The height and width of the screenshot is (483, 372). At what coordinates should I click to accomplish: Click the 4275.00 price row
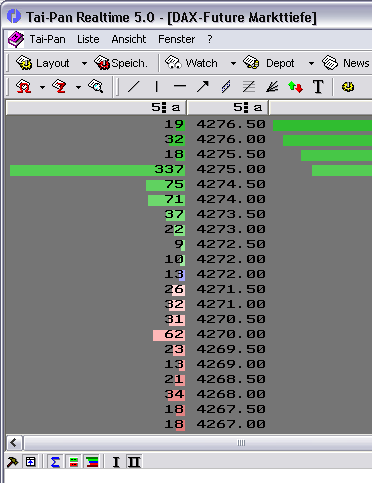pos(188,169)
